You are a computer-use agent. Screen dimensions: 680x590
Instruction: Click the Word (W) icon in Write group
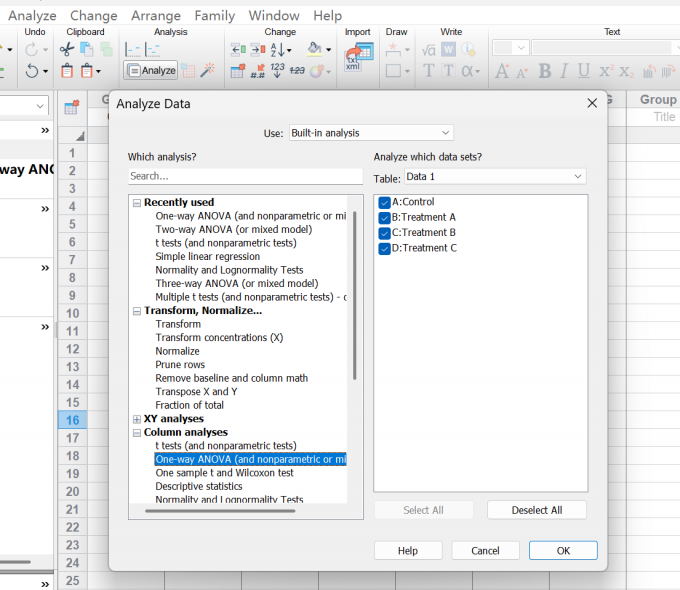pyautogui.click(x=448, y=49)
